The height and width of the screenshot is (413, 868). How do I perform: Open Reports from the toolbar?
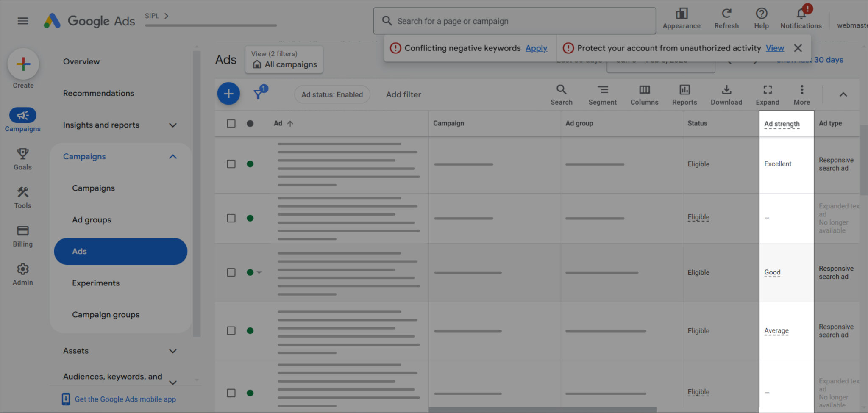pyautogui.click(x=684, y=95)
